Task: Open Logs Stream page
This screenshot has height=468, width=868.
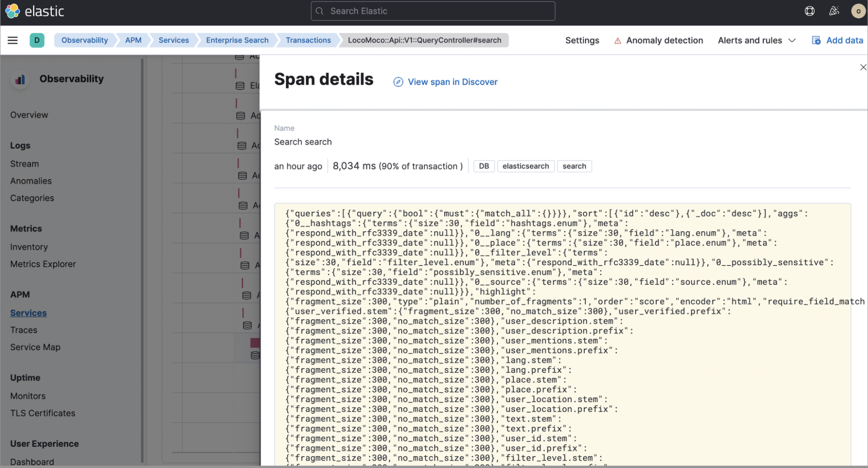Action: 24,164
